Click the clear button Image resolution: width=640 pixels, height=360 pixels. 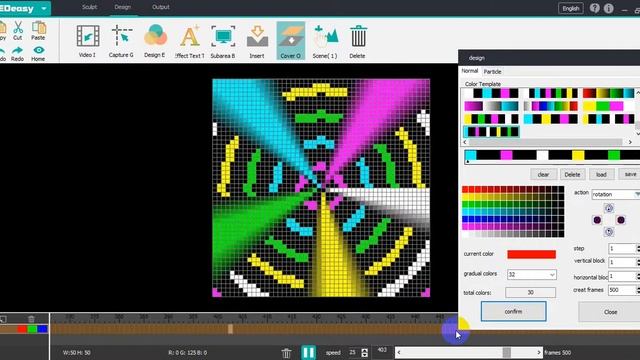pyautogui.click(x=543, y=175)
